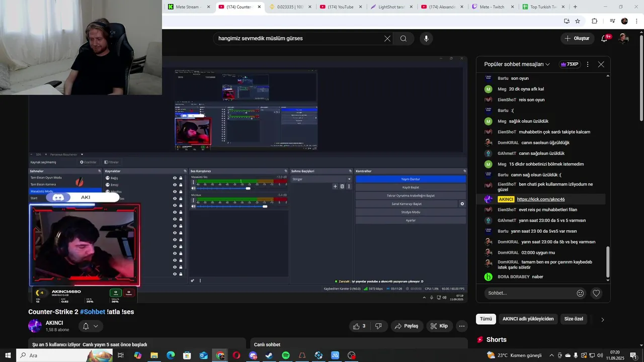The width and height of the screenshot is (644, 362).
Task: Switch to the (174) YouTube tab
Action: [x=341, y=7]
